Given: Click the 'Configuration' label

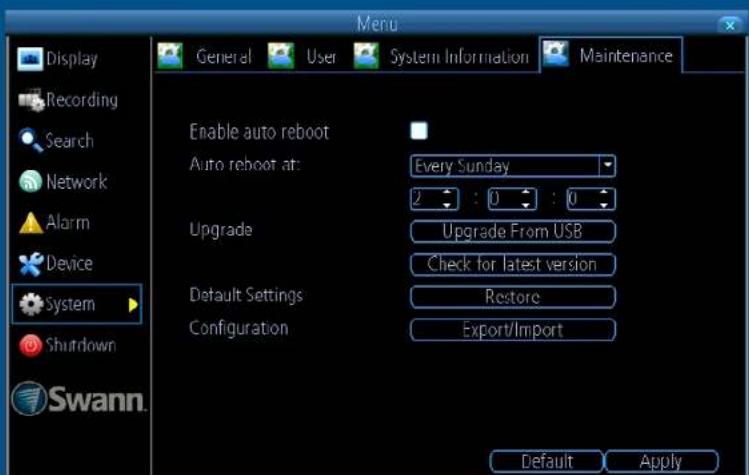Looking at the screenshot, I should pyautogui.click(x=239, y=328).
